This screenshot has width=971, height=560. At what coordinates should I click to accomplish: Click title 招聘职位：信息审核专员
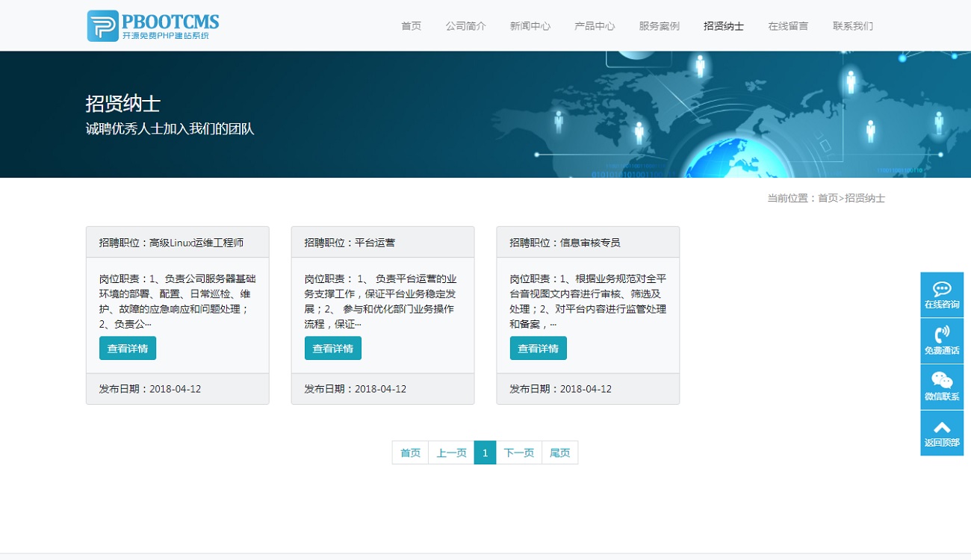565,243
